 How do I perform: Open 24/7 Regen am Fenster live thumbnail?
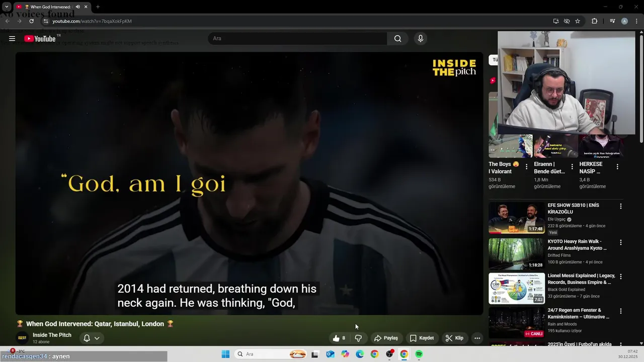coord(517,323)
